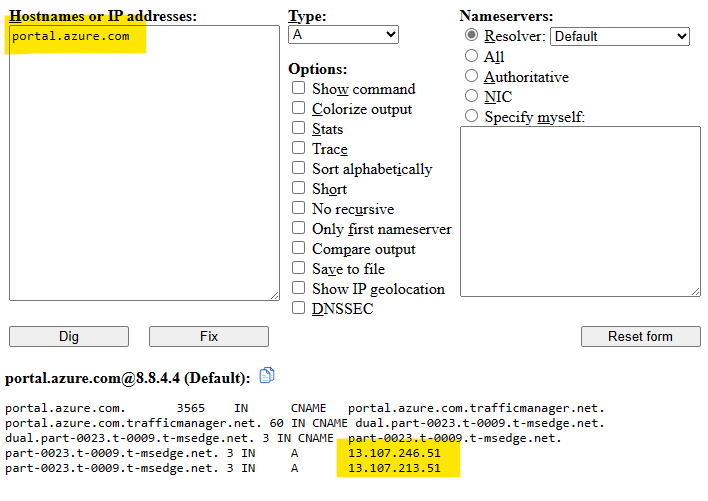Enable the Compare output checkbox
Viewport: 708px width, 501px height.
coord(298,248)
